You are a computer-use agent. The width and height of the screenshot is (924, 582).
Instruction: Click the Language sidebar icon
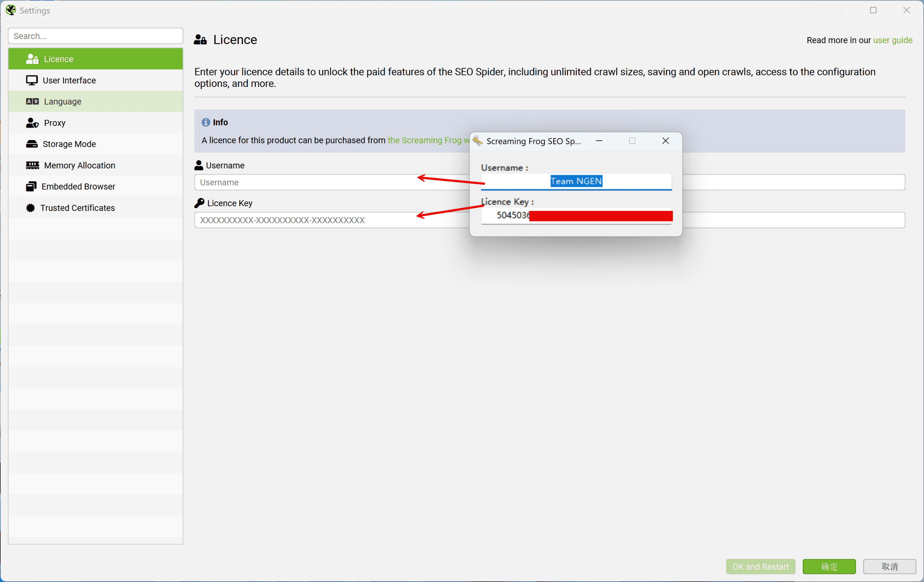32,101
